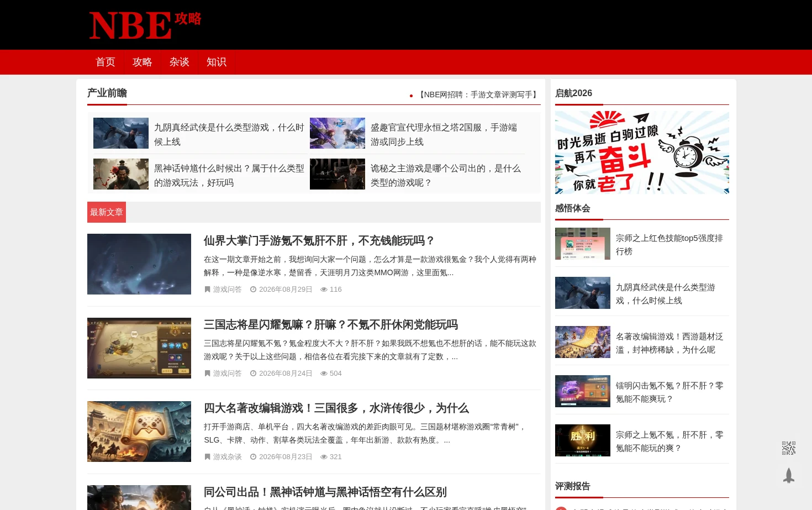Open 知识 navigation menu item
The height and width of the screenshot is (510, 812).
(x=217, y=62)
